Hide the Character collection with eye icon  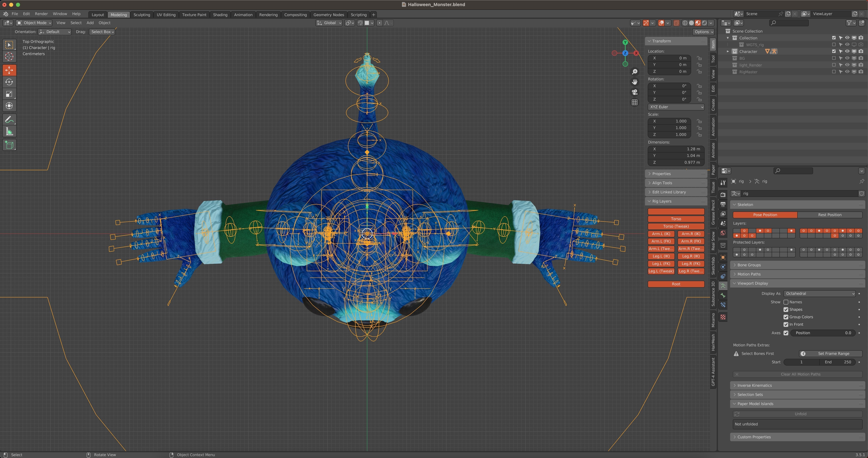click(847, 52)
